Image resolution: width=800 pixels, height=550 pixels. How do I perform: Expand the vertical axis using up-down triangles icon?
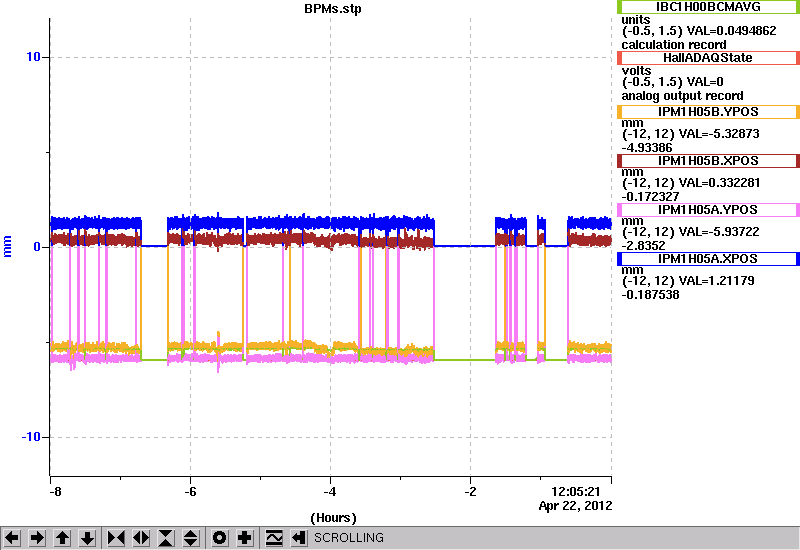(x=191, y=538)
